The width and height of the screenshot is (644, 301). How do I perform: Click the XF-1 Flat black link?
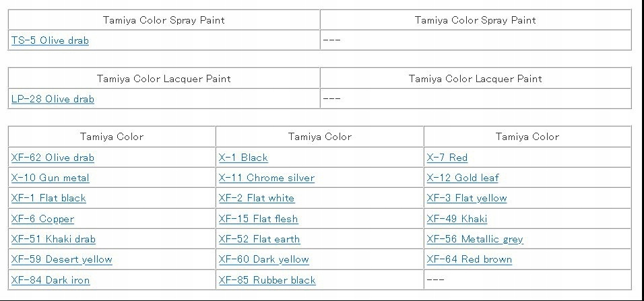[49, 198]
